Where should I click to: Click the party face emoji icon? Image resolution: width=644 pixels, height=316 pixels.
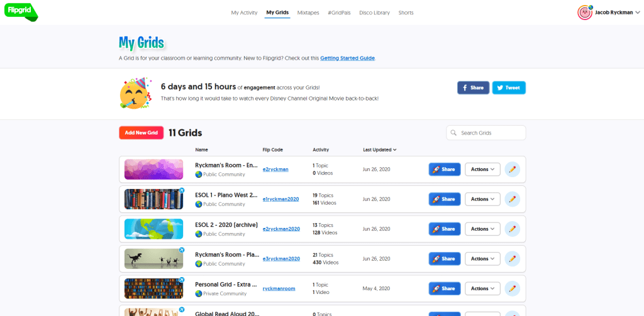click(x=135, y=94)
